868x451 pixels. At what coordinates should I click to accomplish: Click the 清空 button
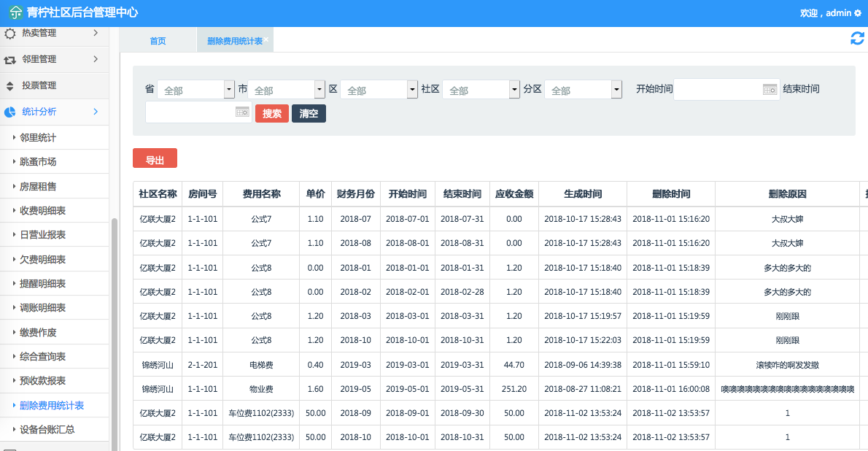309,114
